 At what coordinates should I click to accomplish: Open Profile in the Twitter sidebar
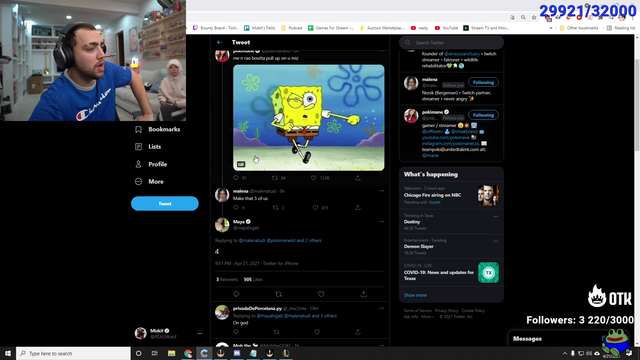(151, 164)
